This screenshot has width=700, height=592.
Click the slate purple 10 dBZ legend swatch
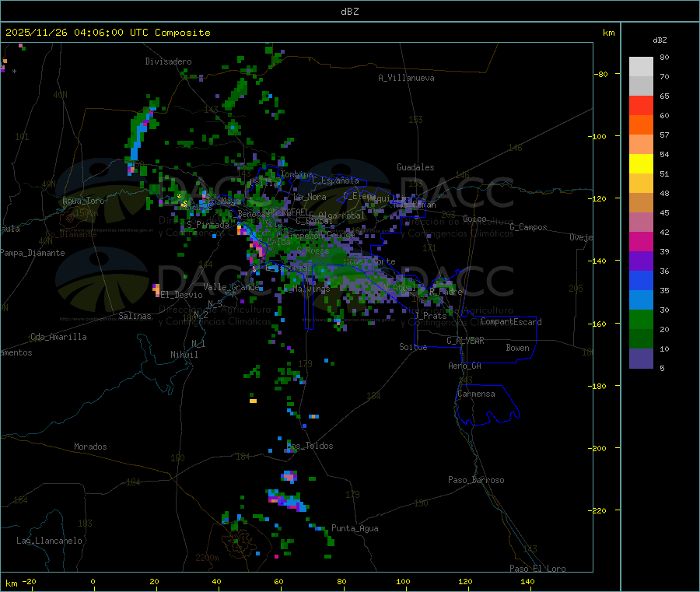[x=641, y=359]
